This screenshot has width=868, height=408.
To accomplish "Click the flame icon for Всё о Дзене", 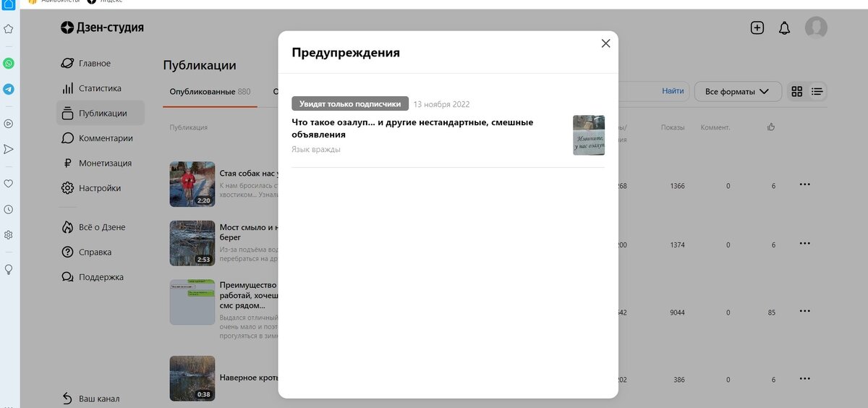I will tap(67, 227).
